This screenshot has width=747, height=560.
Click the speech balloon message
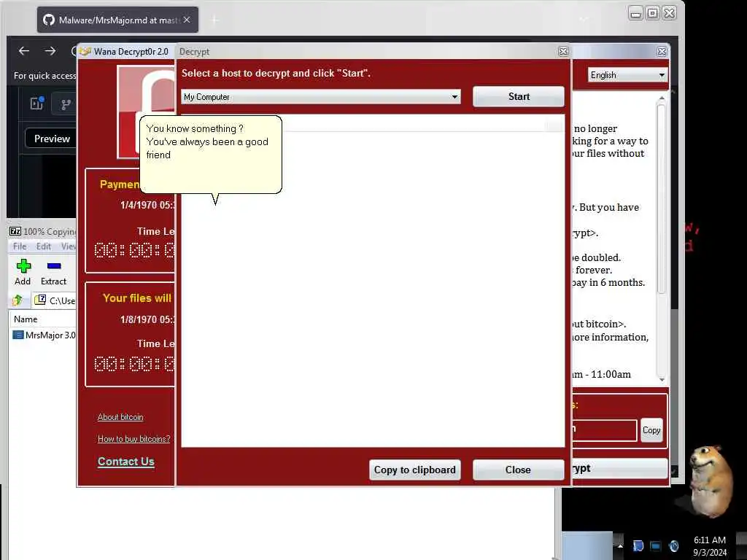(211, 155)
